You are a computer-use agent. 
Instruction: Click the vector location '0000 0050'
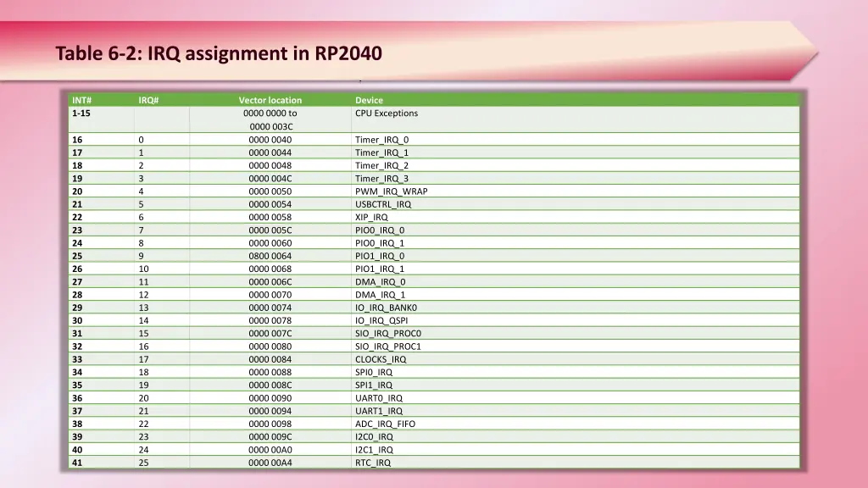click(x=270, y=191)
